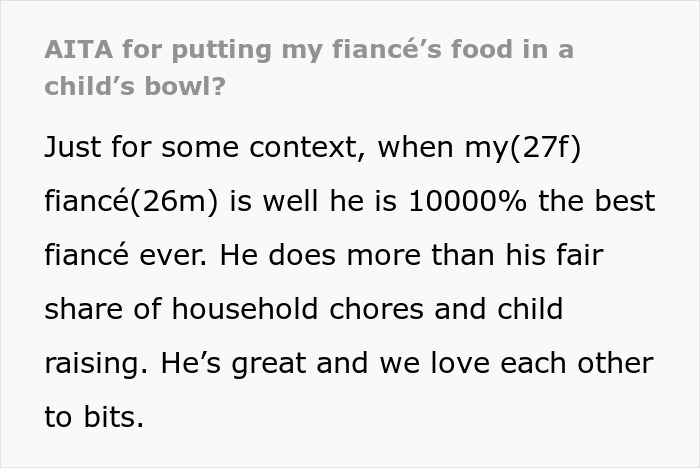Click the words "is well" in the body
Image resolution: width=700 pixels, height=468 pixels.
[x=274, y=201]
